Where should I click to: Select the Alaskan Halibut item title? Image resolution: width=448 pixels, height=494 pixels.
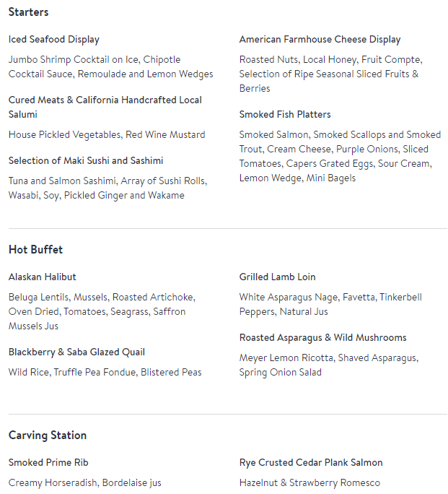tap(43, 277)
